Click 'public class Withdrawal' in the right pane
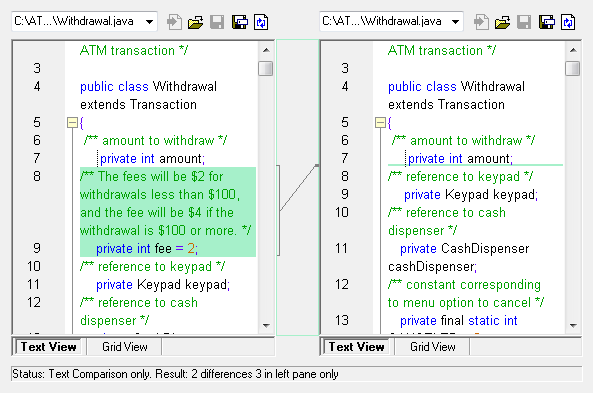This screenshot has height=393, width=593. (x=456, y=87)
